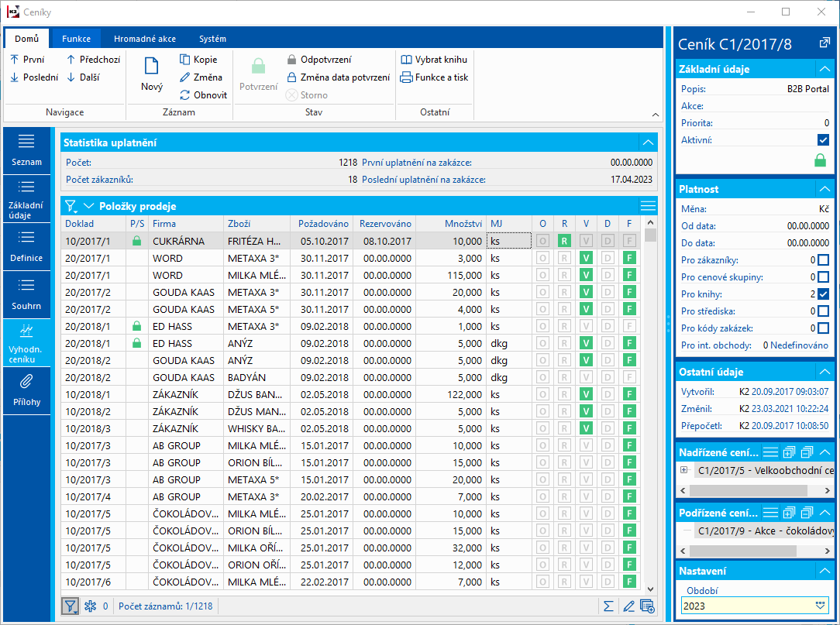Click the filter icon in status bar
This screenshot has height=625, width=840.
pyautogui.click(x=70, y=606)
